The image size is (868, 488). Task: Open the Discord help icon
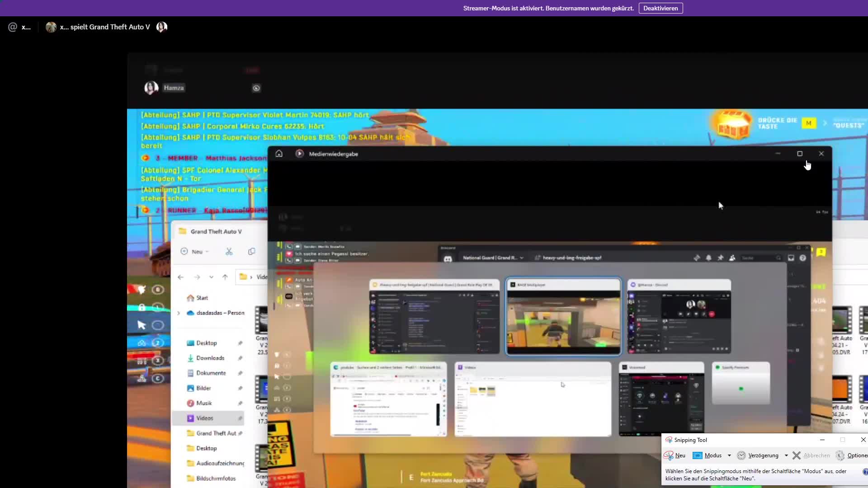pyautogui.click(x=803, y=258)
